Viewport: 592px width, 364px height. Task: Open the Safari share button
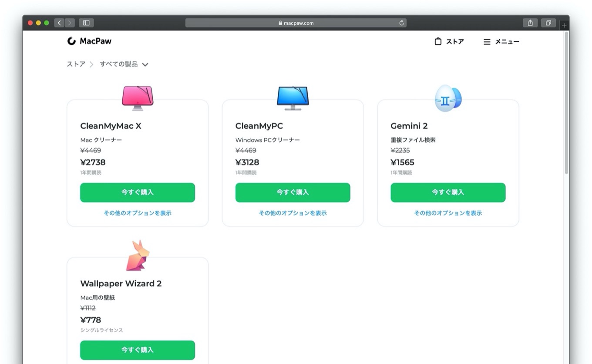[x=530, y=23]
